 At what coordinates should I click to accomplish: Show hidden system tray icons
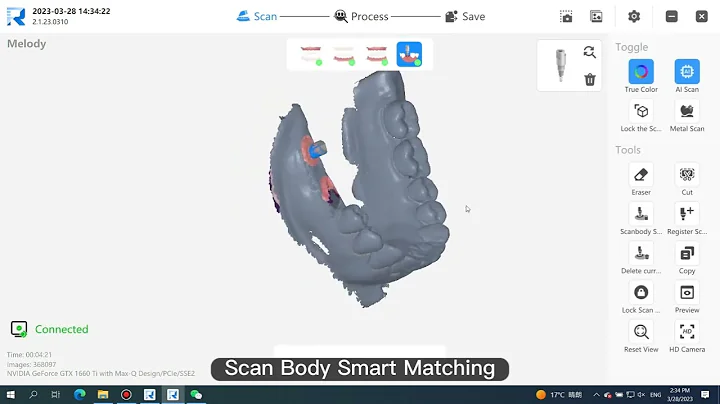tap(596, 395)
